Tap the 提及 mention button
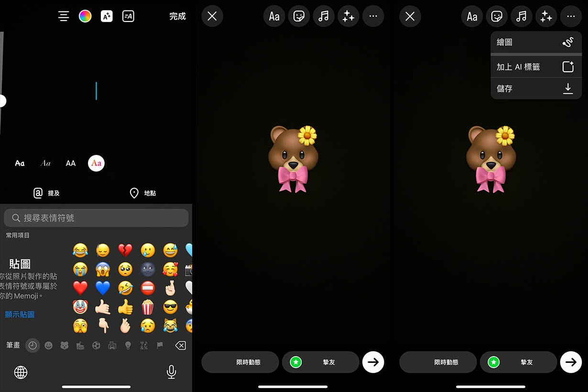Image resolution: width=588 pixels, height=392 pixels. (46, 193)
